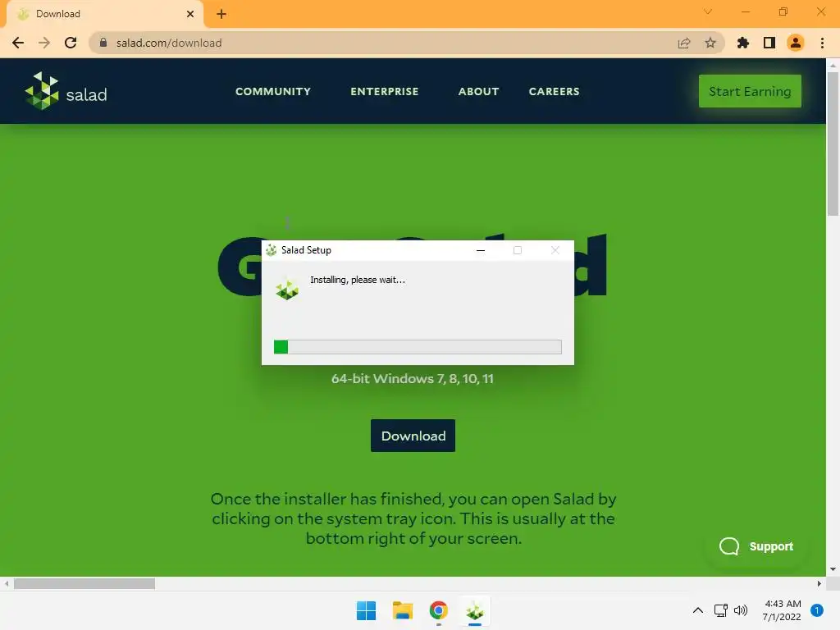Bookmark this page with the star icon
Viewport: 840px width, 630px height.
tap(710, 43)
